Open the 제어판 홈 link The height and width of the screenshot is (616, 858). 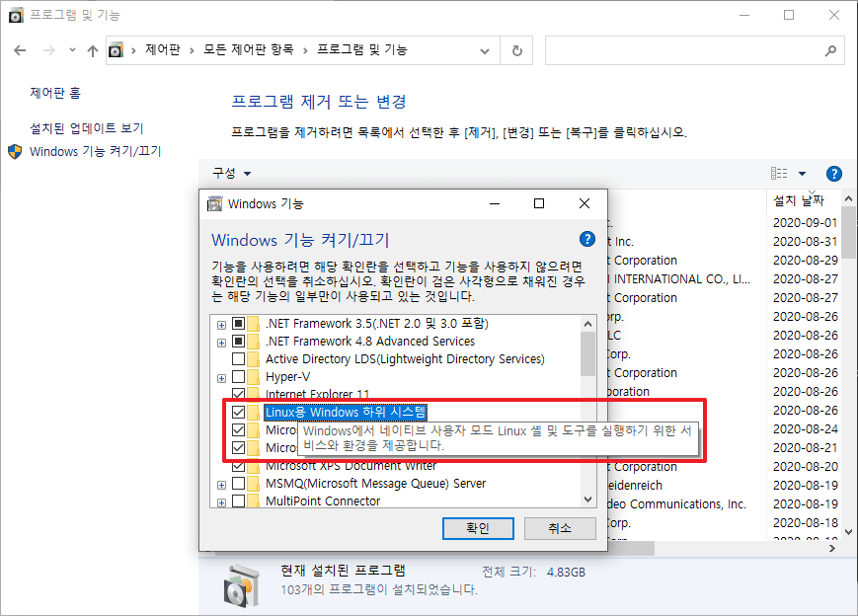55,93
